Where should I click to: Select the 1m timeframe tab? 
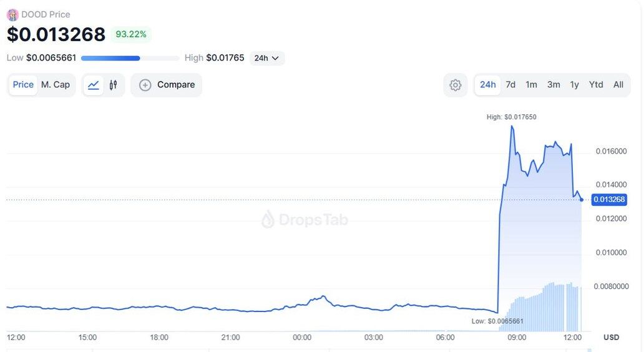tap(531, 85)
